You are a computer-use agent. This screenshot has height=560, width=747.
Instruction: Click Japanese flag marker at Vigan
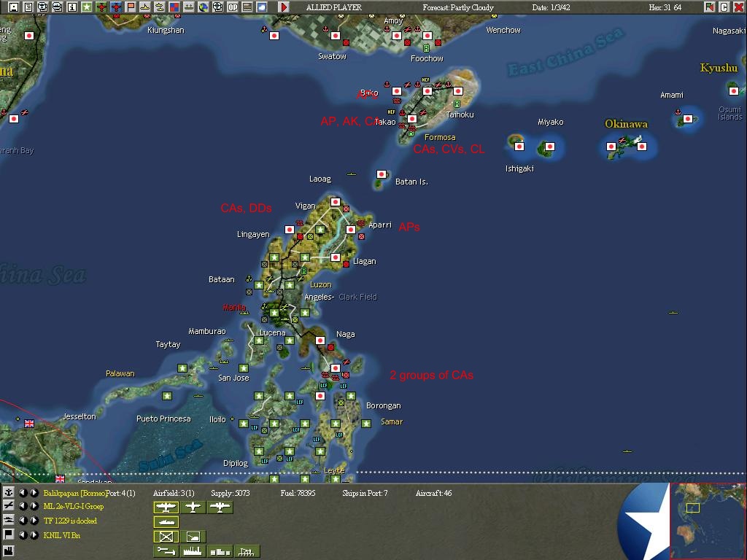pyautogui.click(x=336, y=201)
